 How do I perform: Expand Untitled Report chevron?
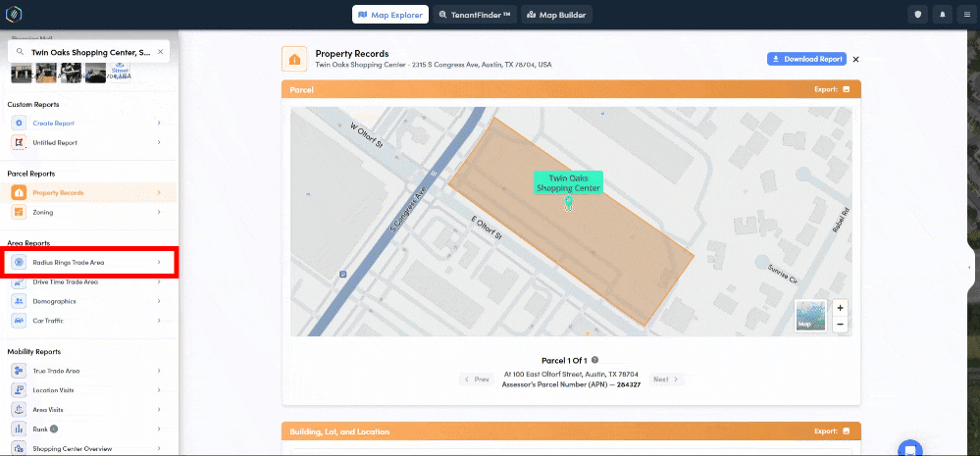point(159,143)
